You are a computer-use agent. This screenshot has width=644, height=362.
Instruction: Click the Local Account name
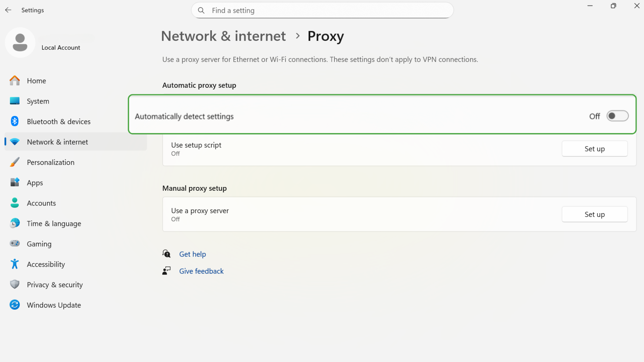[61, 48]
